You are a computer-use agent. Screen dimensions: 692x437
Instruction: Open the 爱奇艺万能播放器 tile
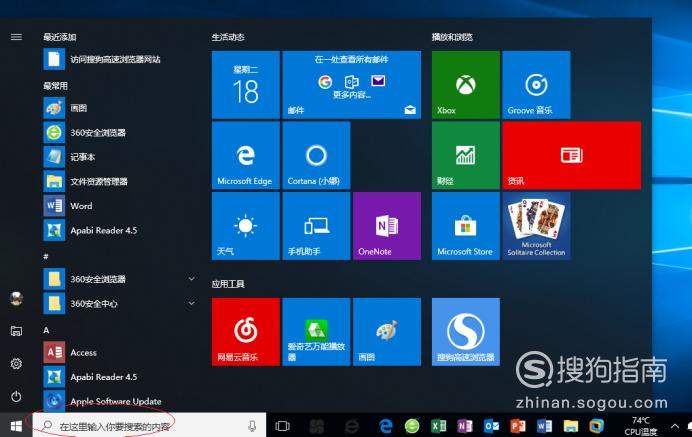(316, 332)
